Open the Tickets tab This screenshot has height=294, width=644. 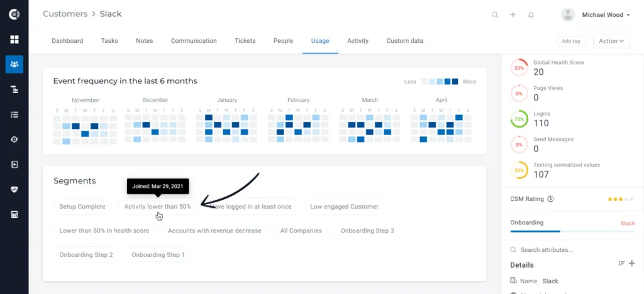tap(245, 41)
